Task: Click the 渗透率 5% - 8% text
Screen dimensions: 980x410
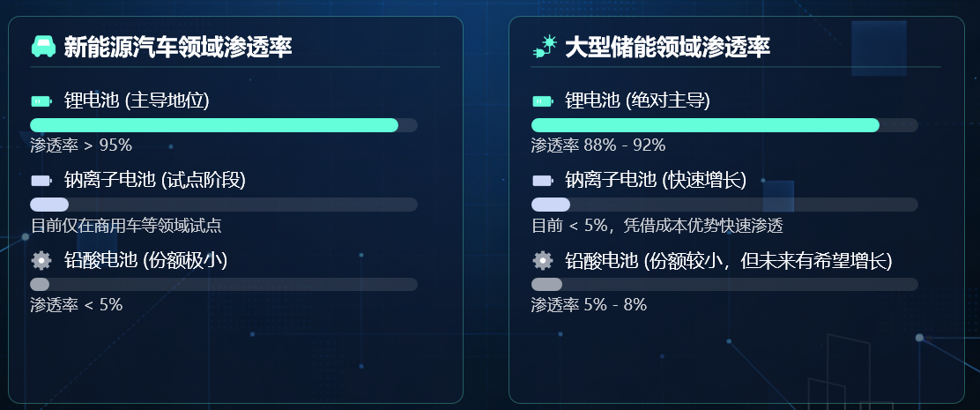Action: [590, 305]
